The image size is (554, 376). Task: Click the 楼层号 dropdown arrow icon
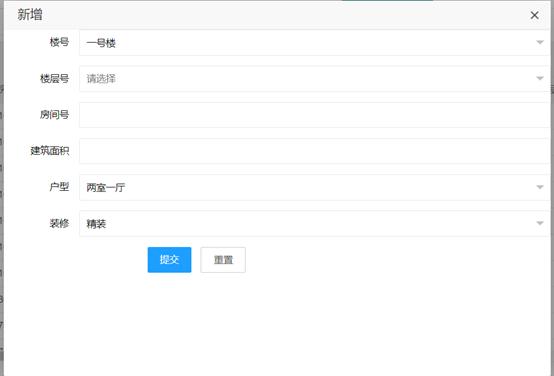540,78
